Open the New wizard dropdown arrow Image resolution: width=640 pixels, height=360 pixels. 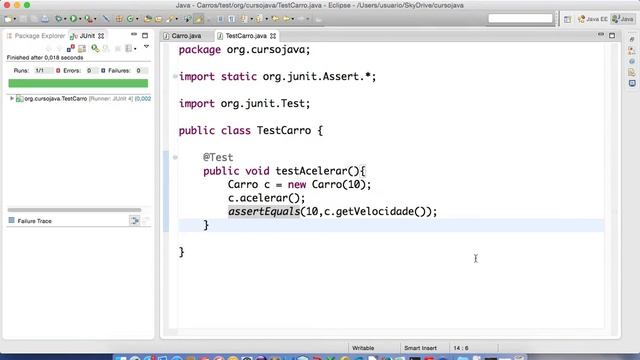[x=15, y=19]
